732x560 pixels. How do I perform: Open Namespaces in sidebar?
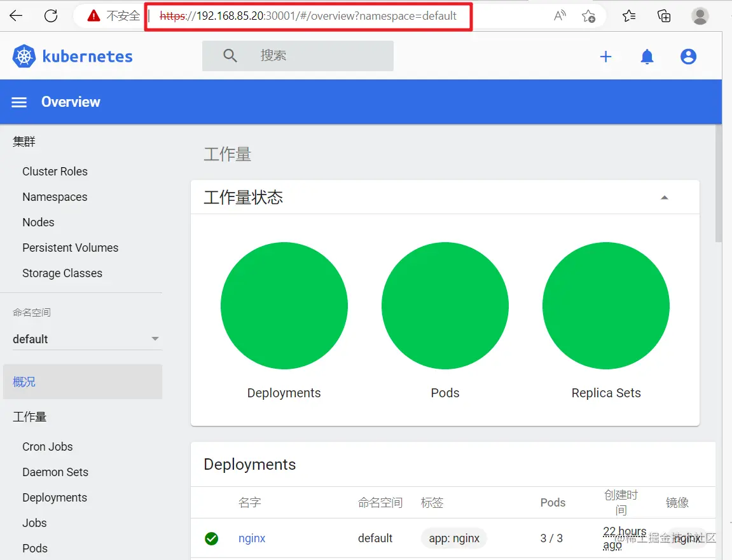point(55,197)
